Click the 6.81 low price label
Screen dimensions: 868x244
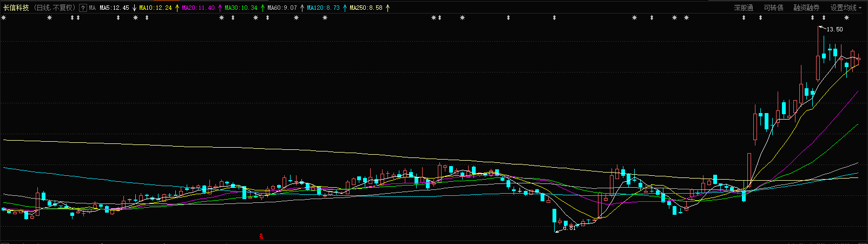pyautogui.click(x=569, y=228)
